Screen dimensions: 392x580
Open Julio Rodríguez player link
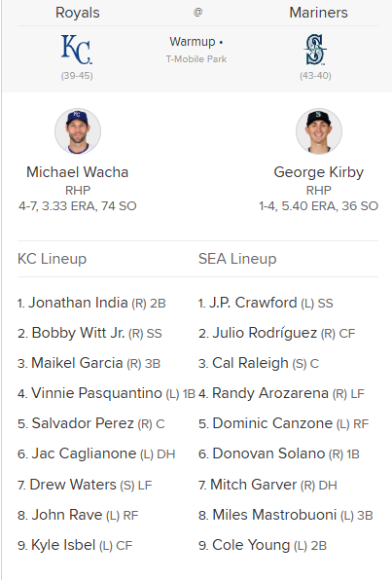[265, 333]
